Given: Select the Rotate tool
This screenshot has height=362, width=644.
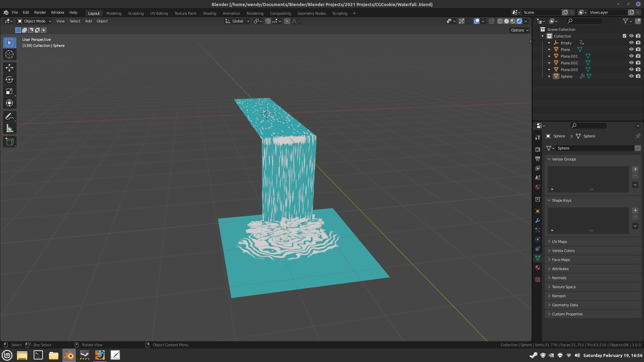Looking at the screenshot, I should 9,79.
